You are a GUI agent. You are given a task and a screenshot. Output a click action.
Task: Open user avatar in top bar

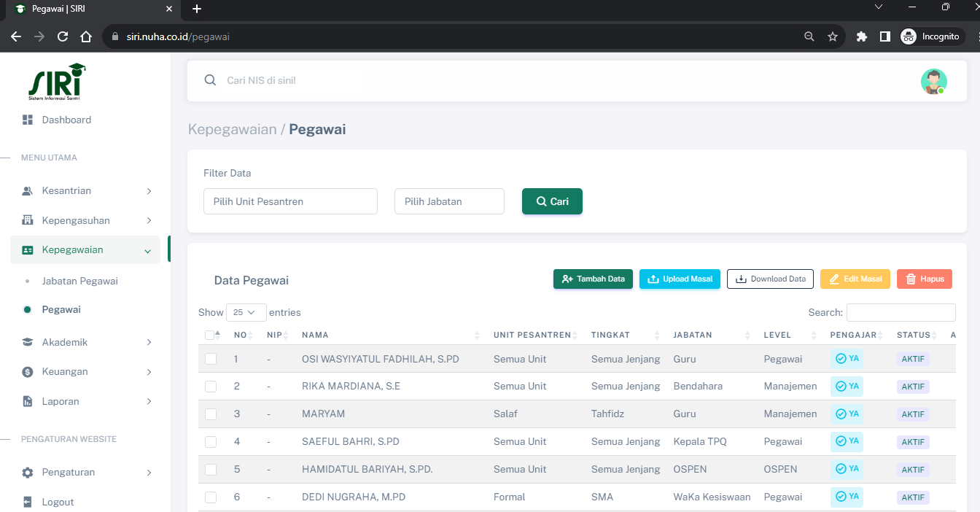(933, 81)
